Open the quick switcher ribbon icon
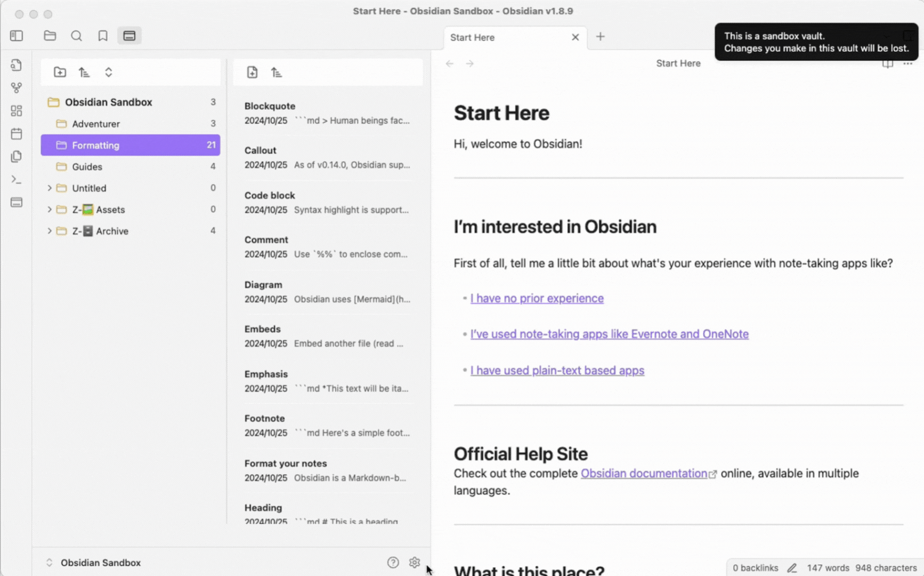Image resolution: width=924 pixels, height=576 pixels. tap(17, 65)
